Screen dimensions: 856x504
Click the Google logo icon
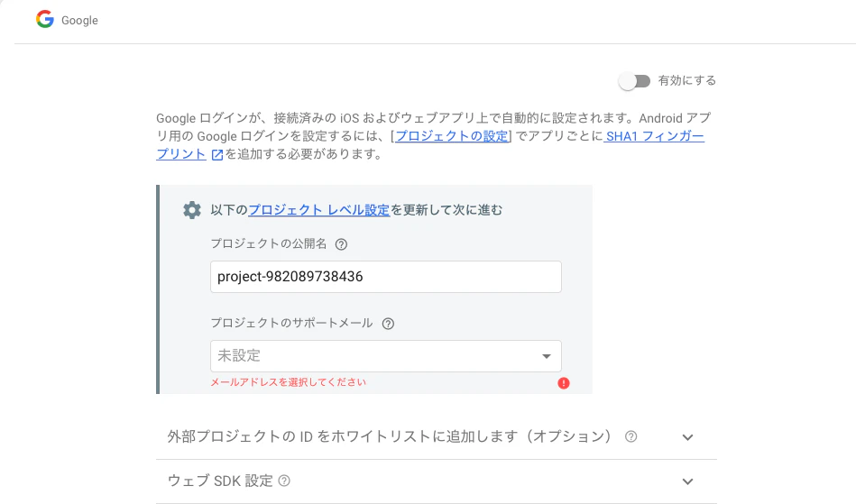click(x=45, y=20)
